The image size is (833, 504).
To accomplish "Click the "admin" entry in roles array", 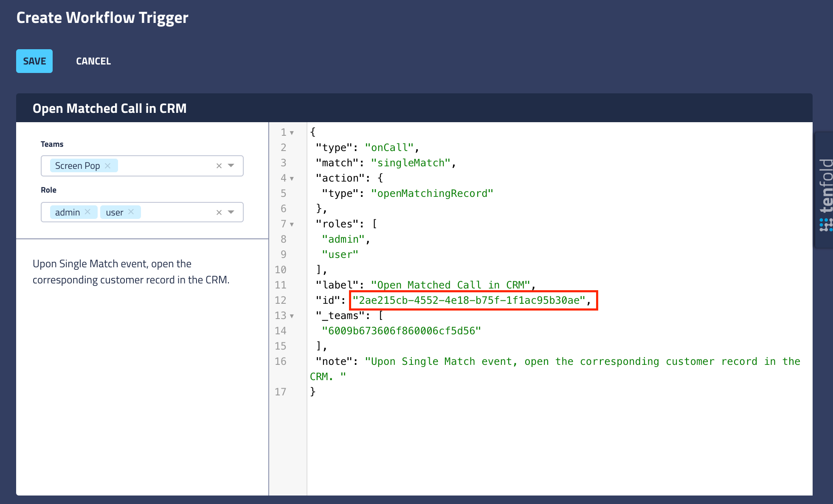I will pyautogui.click(x=343, y=239).
